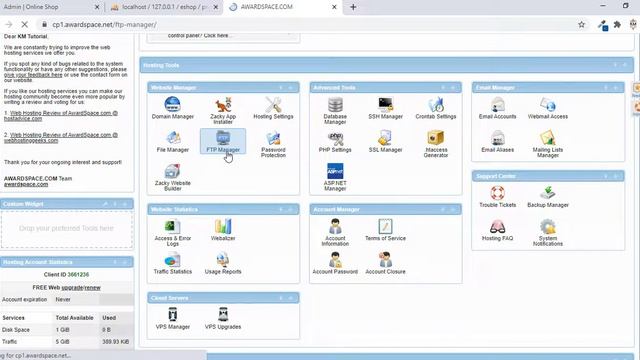
Task: Open Database Manager
Action: [x=335, y=111]
